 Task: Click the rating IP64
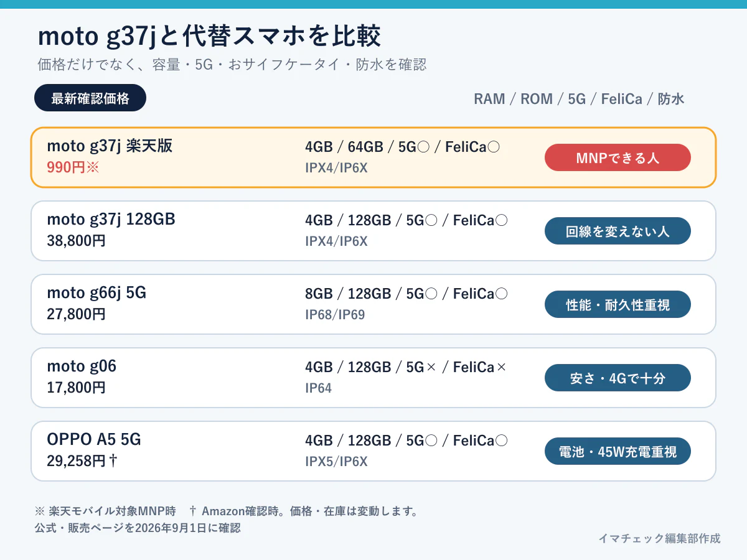pyautogui.click(x=318, y=388)
